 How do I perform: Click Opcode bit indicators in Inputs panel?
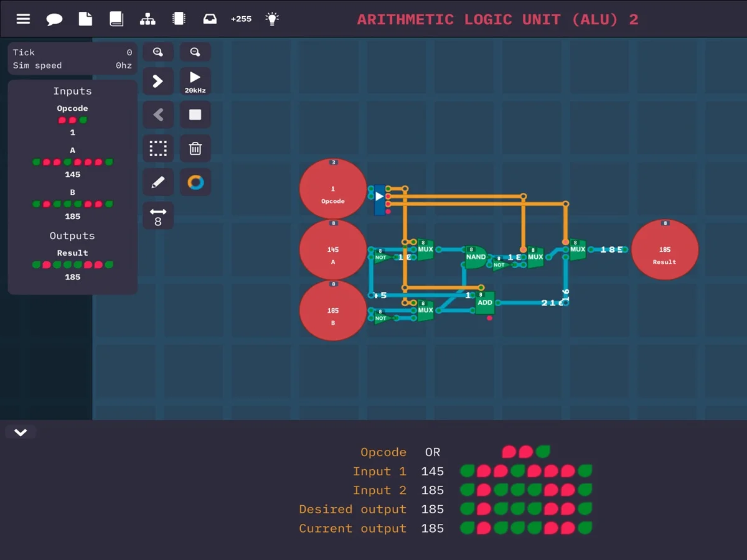pos(72,120)
